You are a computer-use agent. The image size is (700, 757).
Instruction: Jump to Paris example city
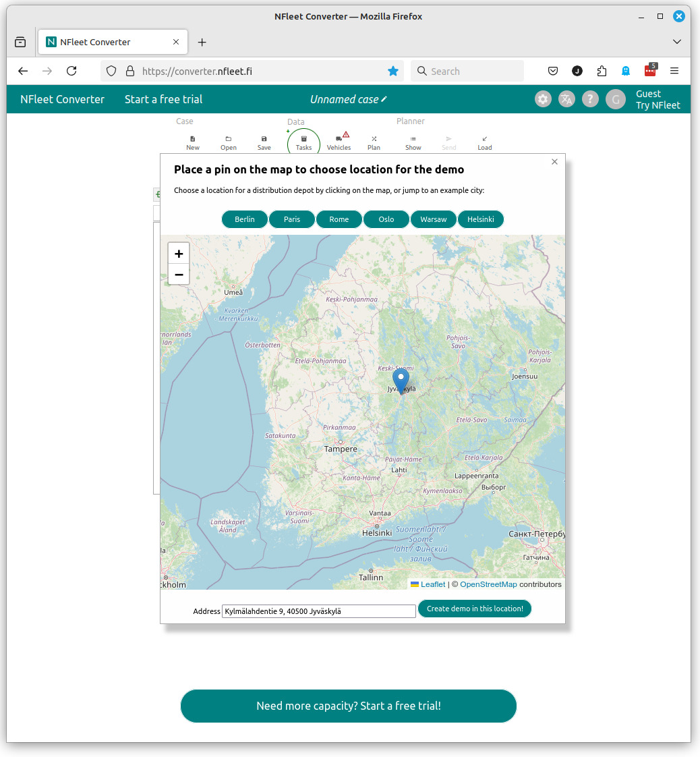pyautogui.click(x=292, y=219)
